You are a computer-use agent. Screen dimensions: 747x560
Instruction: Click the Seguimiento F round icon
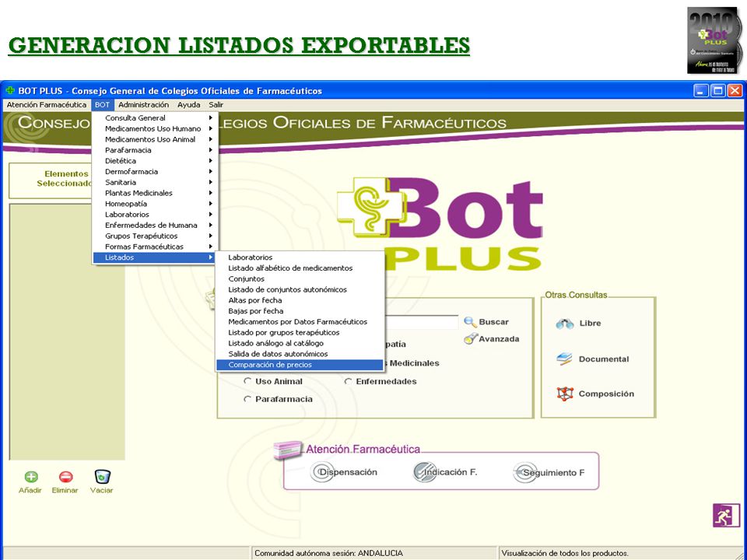click(x=524, y=473)
